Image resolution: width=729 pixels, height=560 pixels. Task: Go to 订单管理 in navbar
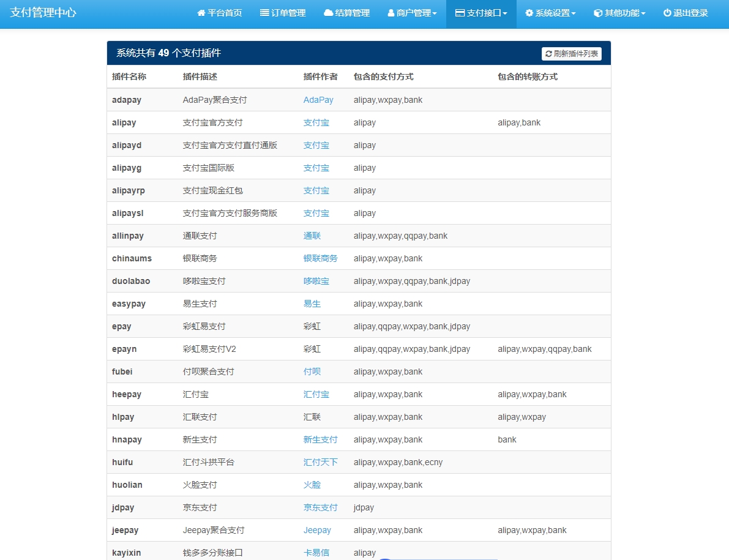coord(283,13)
